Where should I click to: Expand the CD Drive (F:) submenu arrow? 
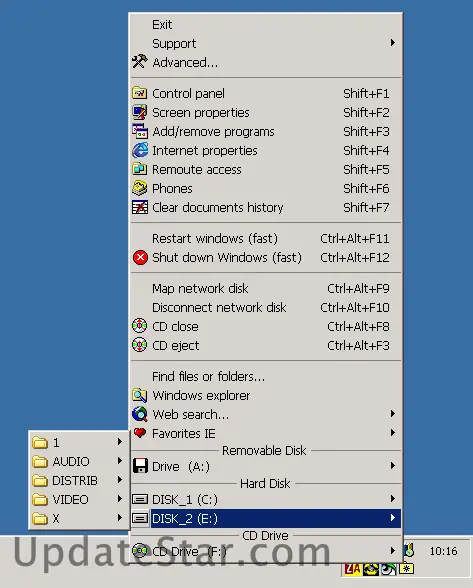(x=392, y=551)
